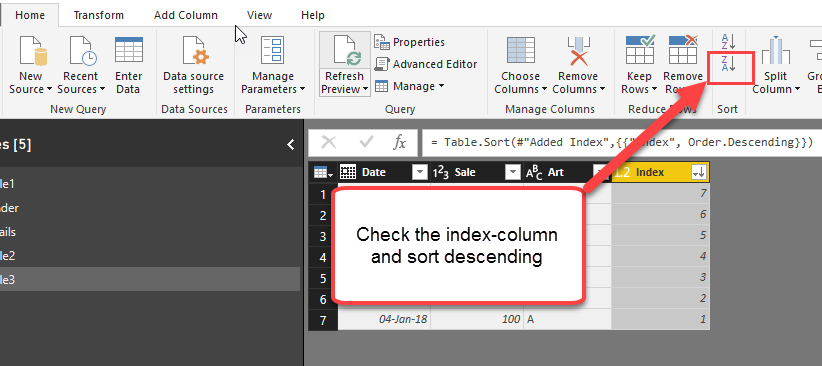
Task: Select the query ending in 'le1'
Action: [150, 184]
